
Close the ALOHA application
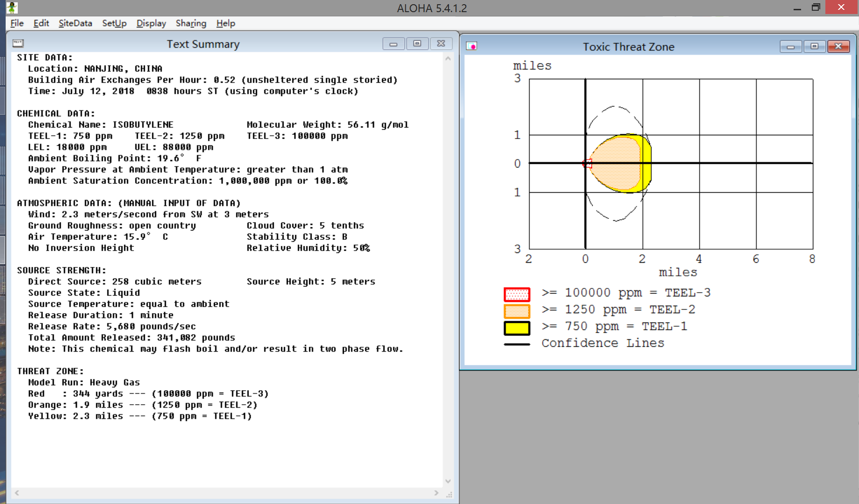pyautogui.click(x=841, y=7)
